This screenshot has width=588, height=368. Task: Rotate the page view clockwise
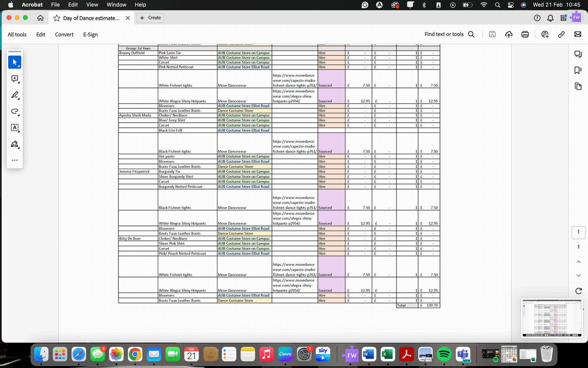(x=578, y=291)
